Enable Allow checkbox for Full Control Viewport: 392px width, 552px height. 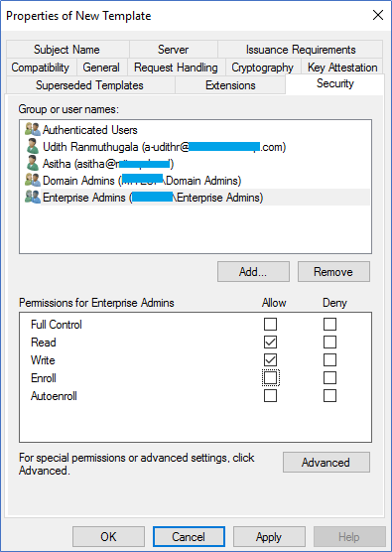click(x=270, y=325)
